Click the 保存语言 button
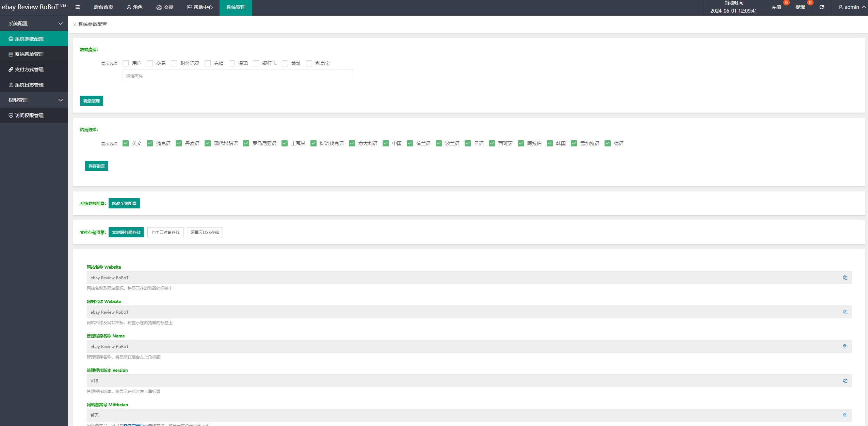Image resolution: width=868 pixels, height=426 pixels. click(x=96, y=166)
